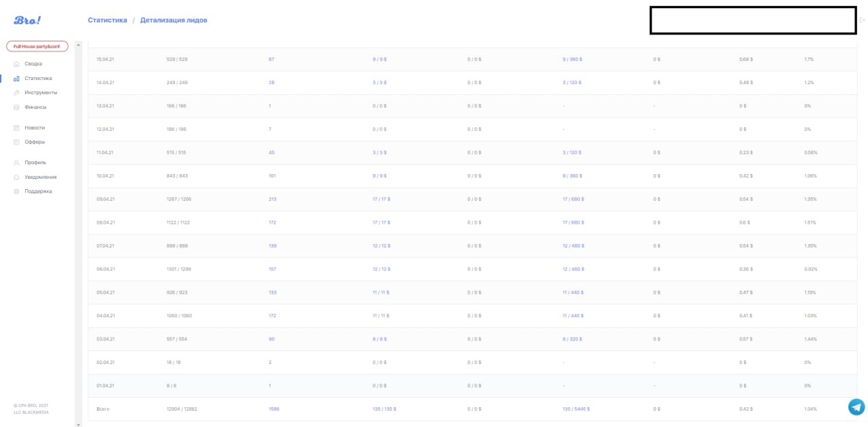This screenshot has width=868, height=427.
Task: Click the 1301 / 1299 clicks cell
Action: click(179, 269)
